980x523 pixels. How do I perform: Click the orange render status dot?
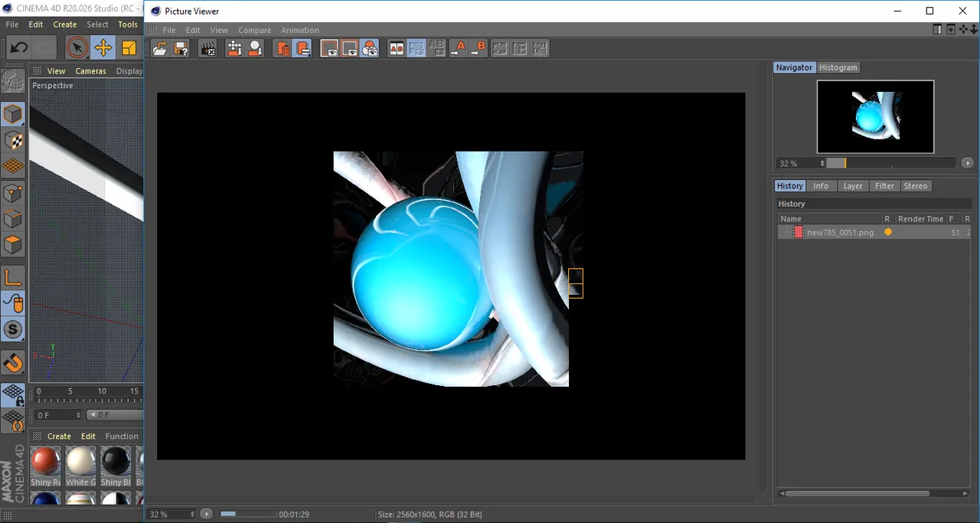click(x=888, y=232)
